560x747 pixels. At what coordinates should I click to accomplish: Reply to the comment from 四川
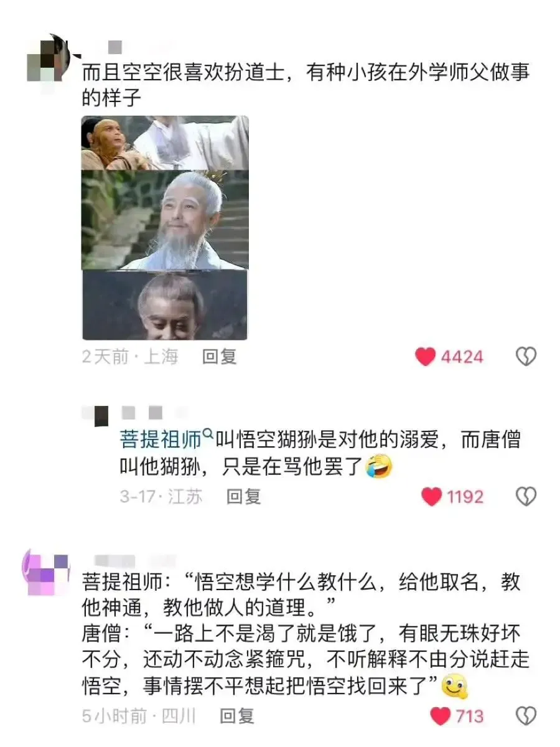(237, 716)
